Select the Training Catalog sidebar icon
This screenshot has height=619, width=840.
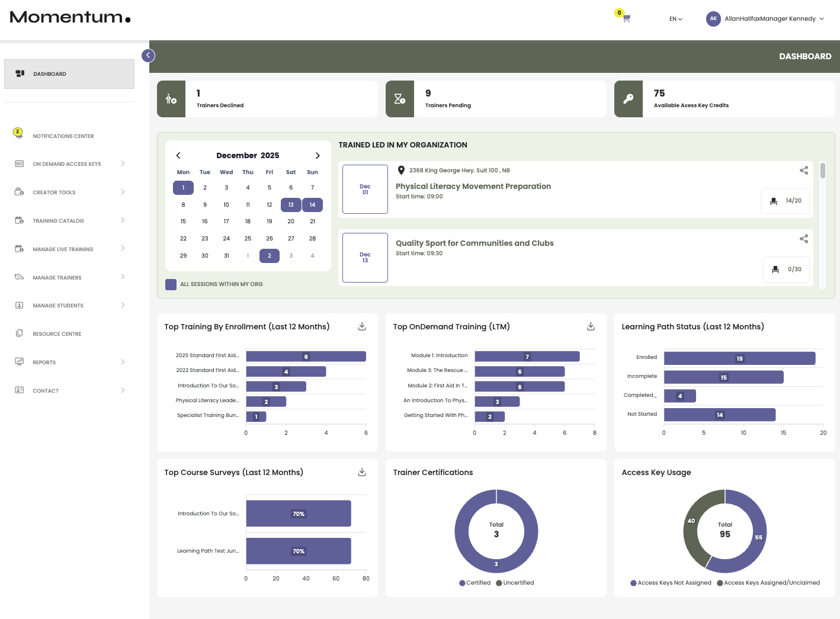coord(20,220)
